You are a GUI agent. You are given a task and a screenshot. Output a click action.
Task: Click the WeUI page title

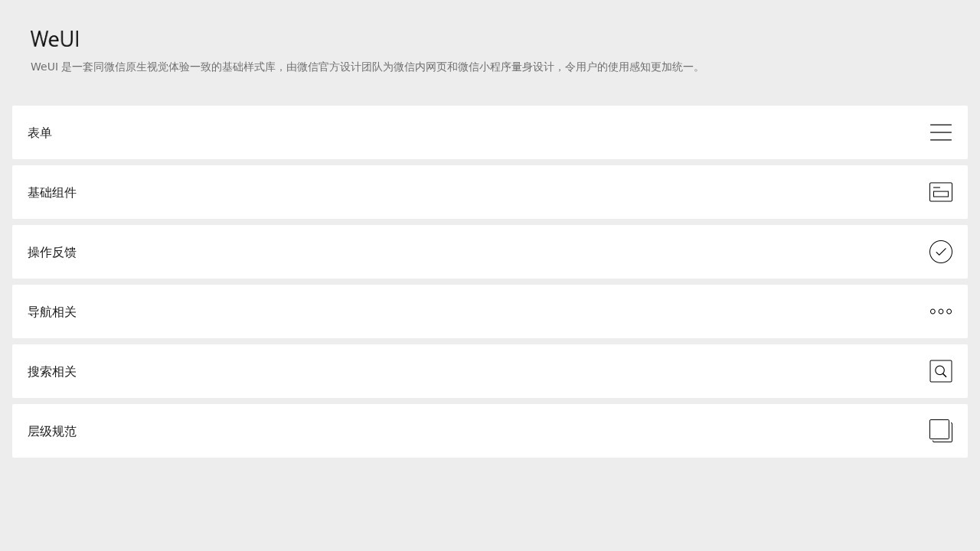[55, 39]
